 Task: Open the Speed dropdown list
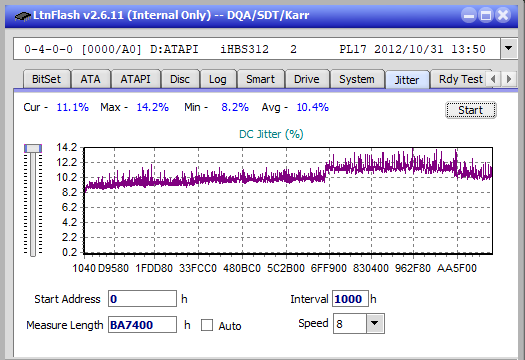(375, 323)
